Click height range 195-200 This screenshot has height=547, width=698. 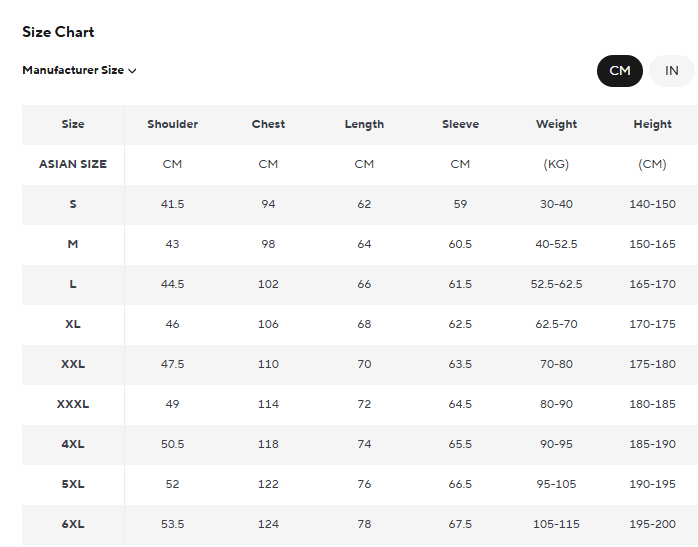tap(653, 525)
